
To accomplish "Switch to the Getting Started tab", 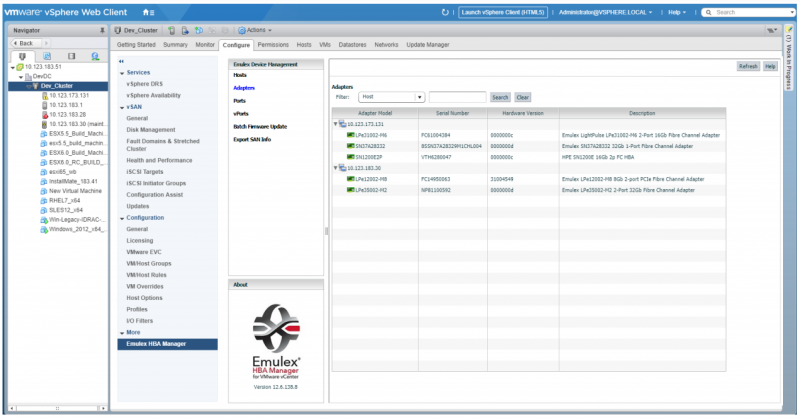I will pyautogui.click(x=136, y=45).
